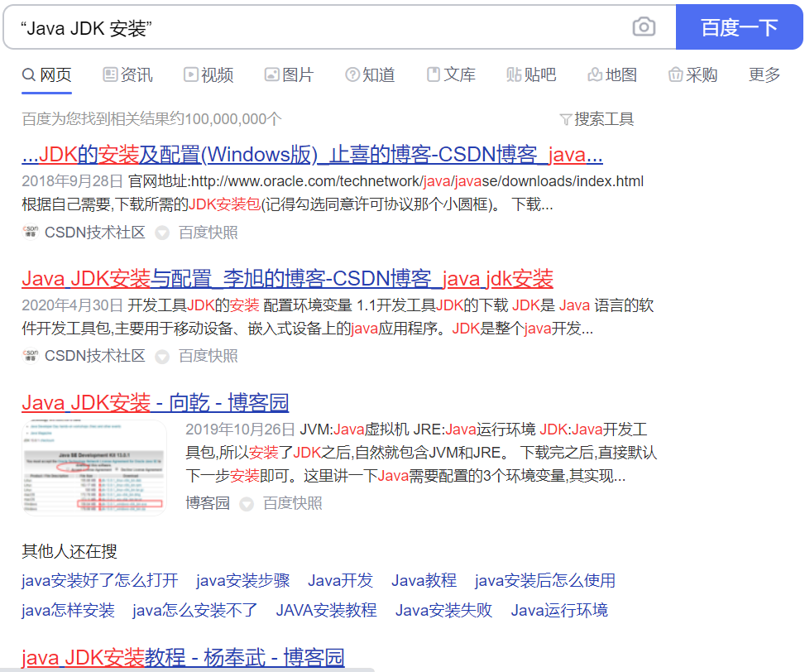The width and height of the screenshot is (805, 672).
Task: Search related term Java教程
Action: pyautogui.click(x=424, y=581)
